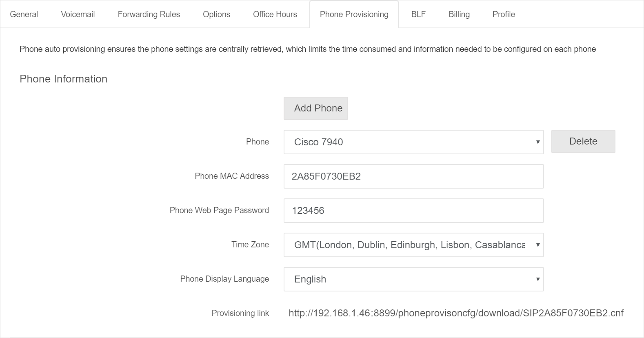Screen dimensions: 644x338
Task: Open the Time Zone dropdown
Action: point(414,245)
